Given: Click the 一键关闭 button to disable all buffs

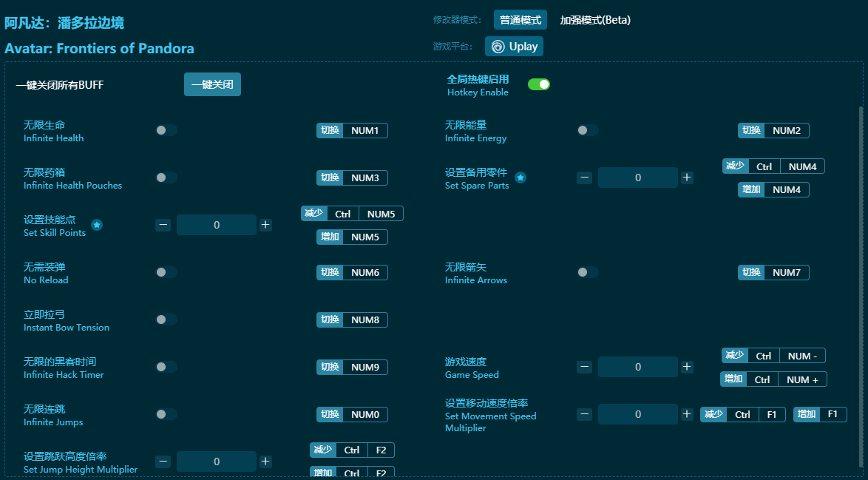Looking at the screenshot, I should [x=213, y=85].
